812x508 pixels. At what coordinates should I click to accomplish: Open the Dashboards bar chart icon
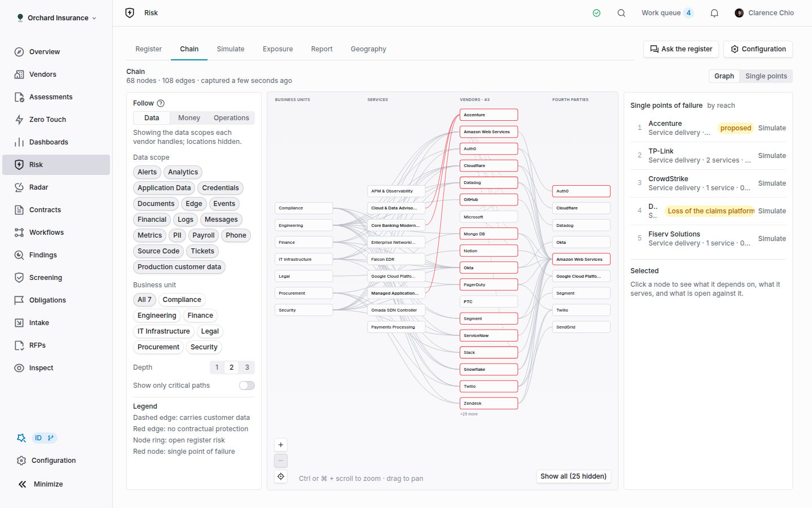point(19,142)
